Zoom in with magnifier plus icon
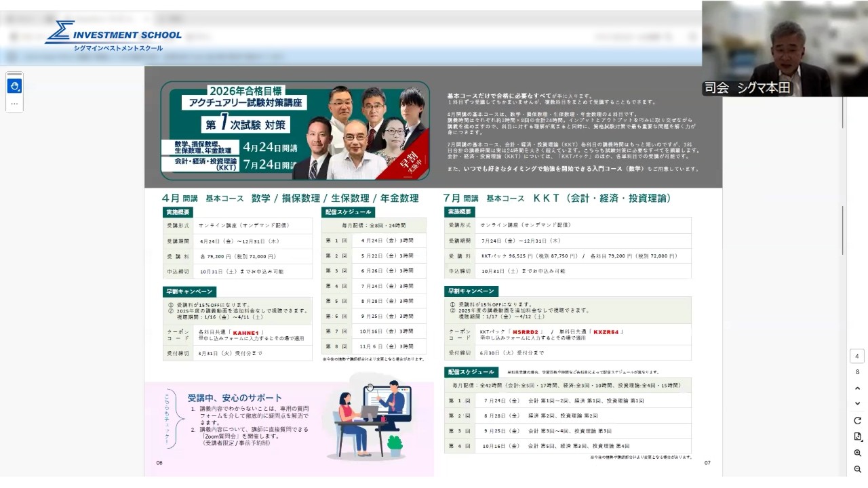This screenshot has height=488, width=868. 857,453
